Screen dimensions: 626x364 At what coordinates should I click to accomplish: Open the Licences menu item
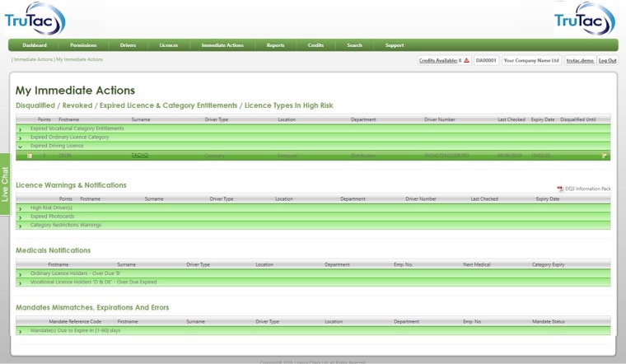(168, 45)
